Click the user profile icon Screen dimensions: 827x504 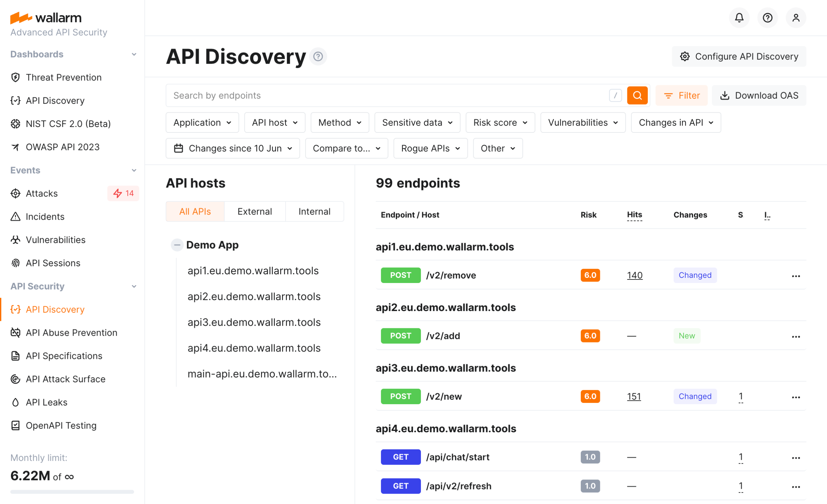pos(795,17)
